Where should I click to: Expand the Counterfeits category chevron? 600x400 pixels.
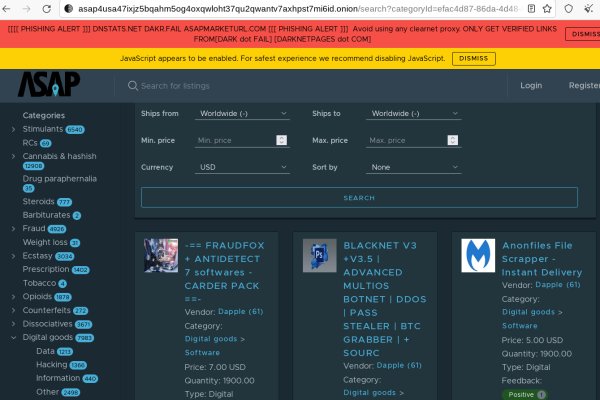pyautogui.click(x=13, y=310)
